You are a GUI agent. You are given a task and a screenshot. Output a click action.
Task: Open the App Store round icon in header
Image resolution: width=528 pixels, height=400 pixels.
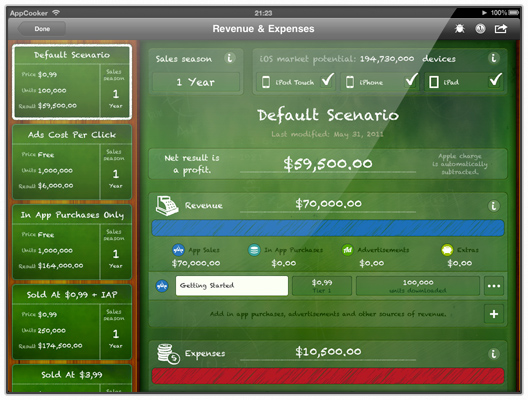480,29
